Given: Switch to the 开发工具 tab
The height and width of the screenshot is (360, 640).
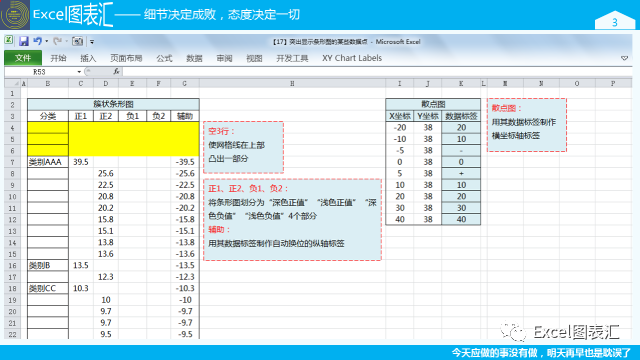Looking at the screenshot, I should click(x=292, y=58).
